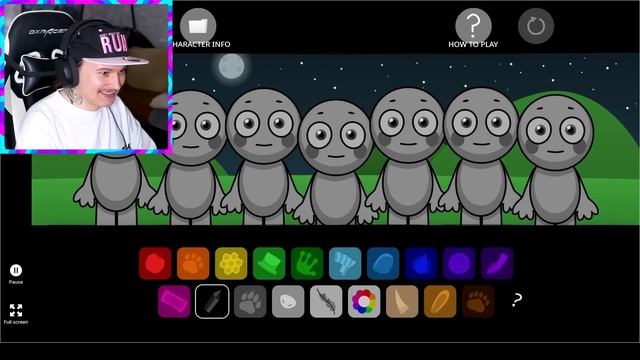This screenshot has width=640, height=360.
Task: Select the light blue zigzag icon
Action: coord(345,263)
